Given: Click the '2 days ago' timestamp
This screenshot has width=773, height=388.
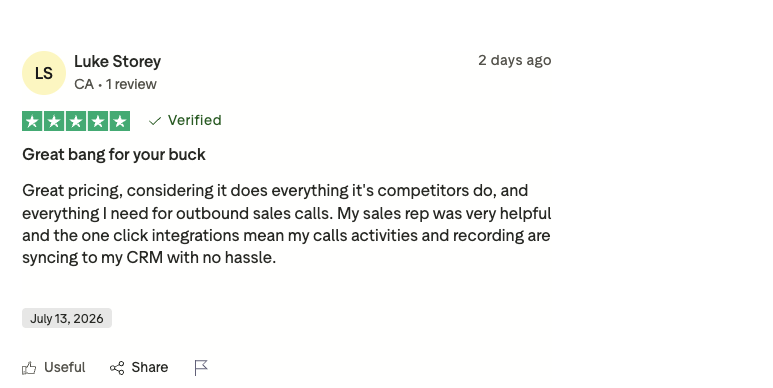Looking at the screenshot, I should (x=515, y=60).
